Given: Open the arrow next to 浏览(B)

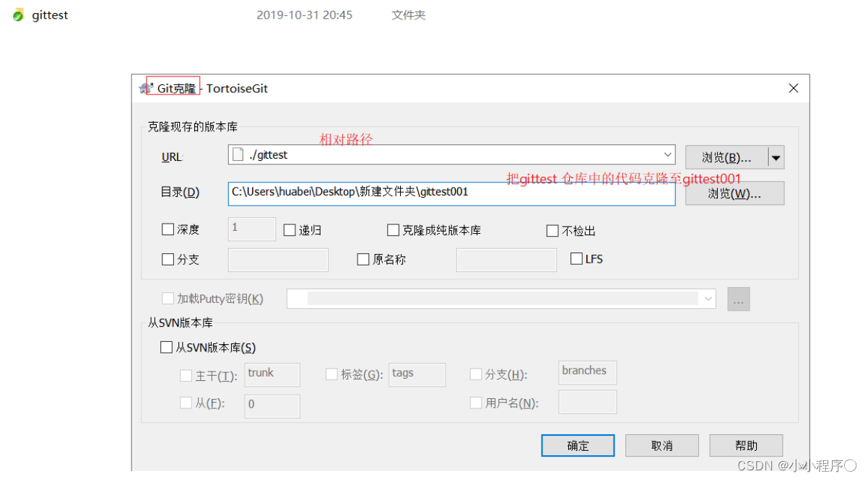Looking at the screenshot, I should 776,157.
